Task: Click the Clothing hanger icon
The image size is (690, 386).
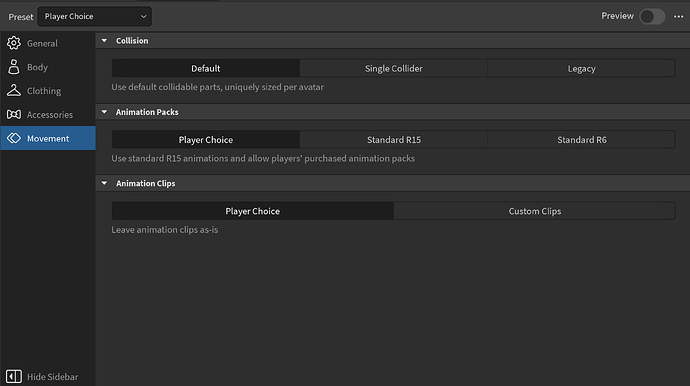Action: click(x=14, y=91)
